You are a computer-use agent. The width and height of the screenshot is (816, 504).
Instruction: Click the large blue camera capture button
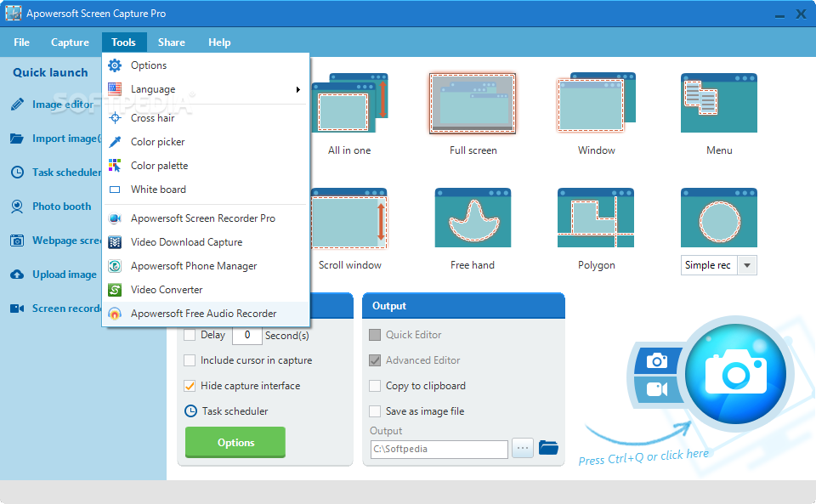(735, 373)
